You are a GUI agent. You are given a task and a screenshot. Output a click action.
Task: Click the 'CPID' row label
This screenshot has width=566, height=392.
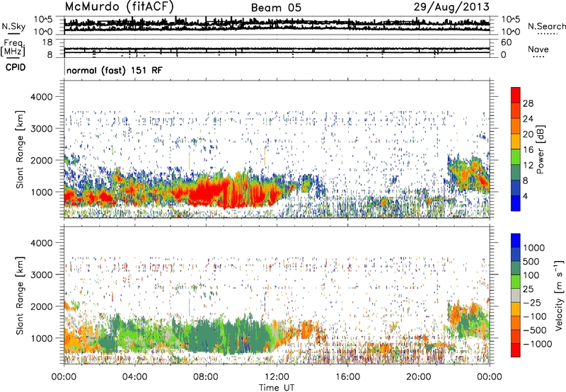click(x=16, y=67)
